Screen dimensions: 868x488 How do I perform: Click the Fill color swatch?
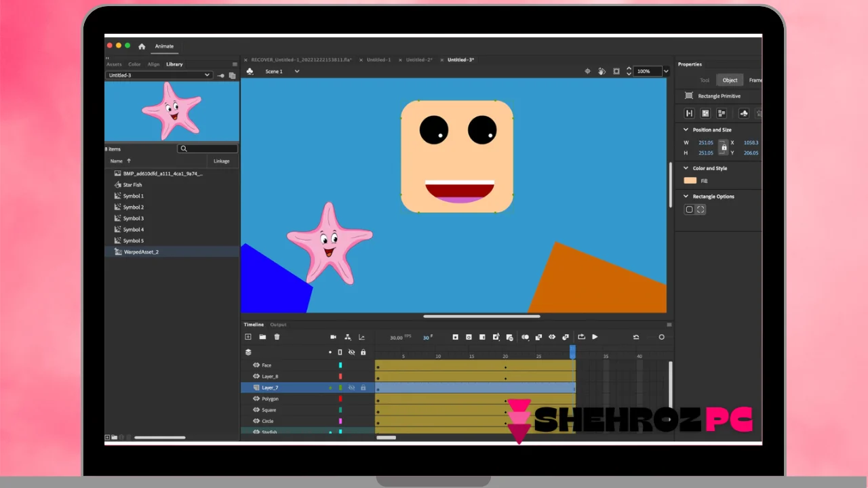(x=690, y=181)
